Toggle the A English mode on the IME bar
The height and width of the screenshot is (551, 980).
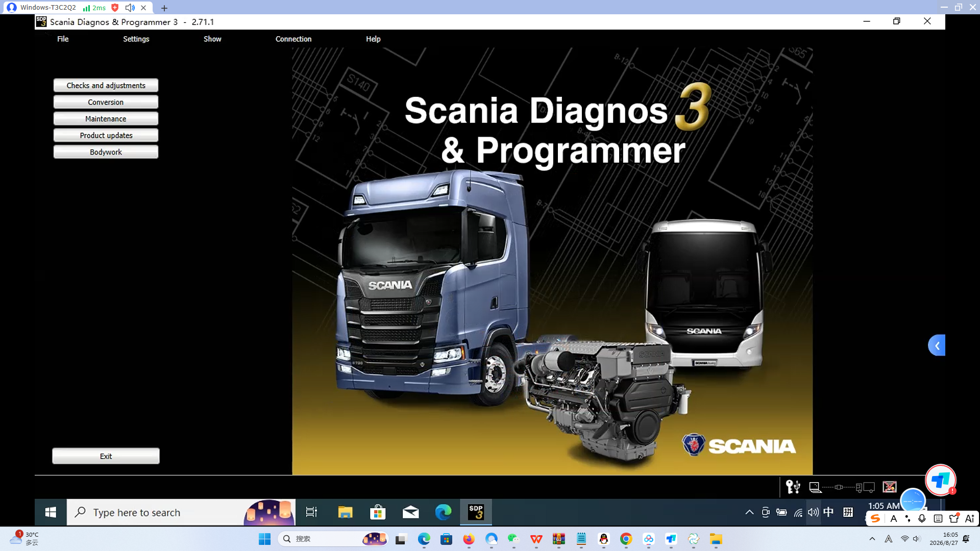pyautogui.click(x=893, y=518)
